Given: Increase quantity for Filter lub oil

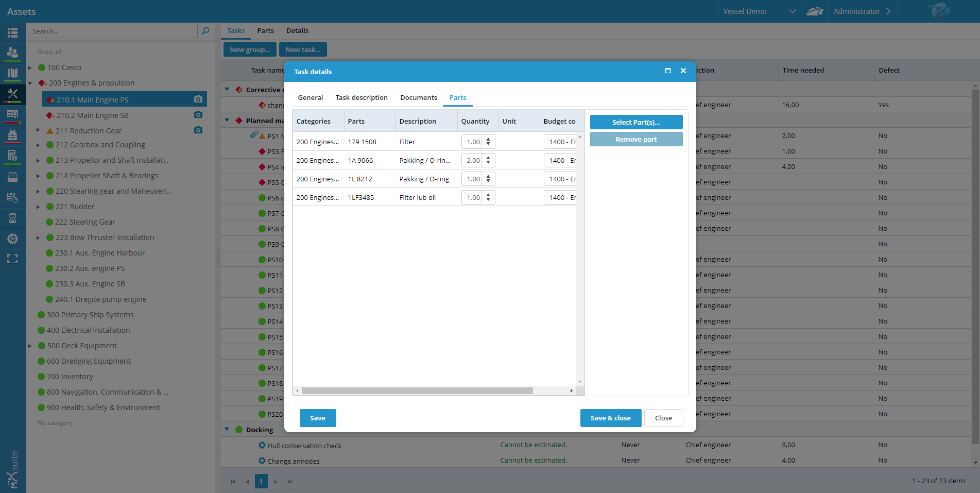Looking at the screenshot, I should coord(488,195).
